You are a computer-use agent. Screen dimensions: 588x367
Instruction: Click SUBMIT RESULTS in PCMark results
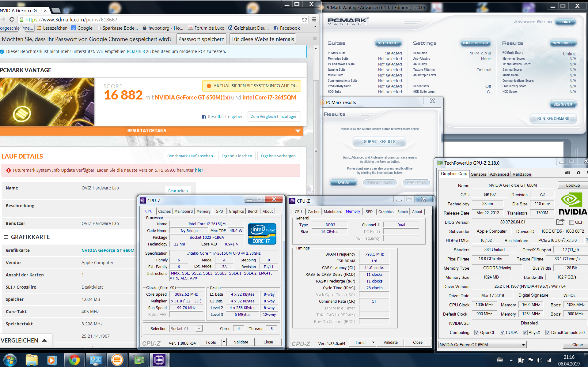pos(379,142)
